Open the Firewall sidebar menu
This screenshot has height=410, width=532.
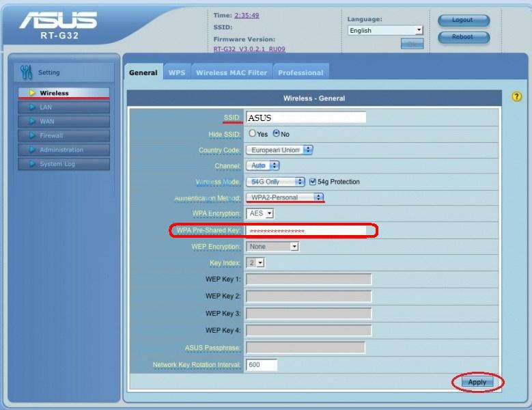click(x=64, y=135)
